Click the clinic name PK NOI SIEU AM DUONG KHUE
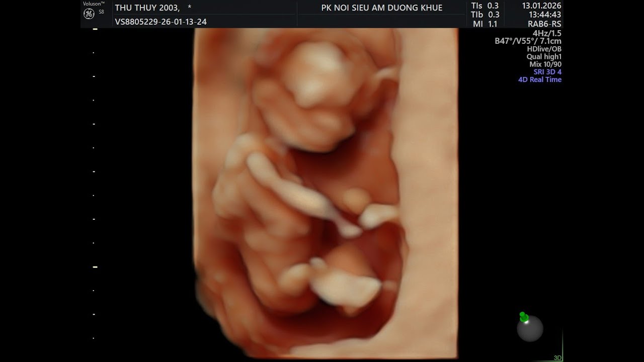Viewport: 644px width, 362px height. (382, 8)
